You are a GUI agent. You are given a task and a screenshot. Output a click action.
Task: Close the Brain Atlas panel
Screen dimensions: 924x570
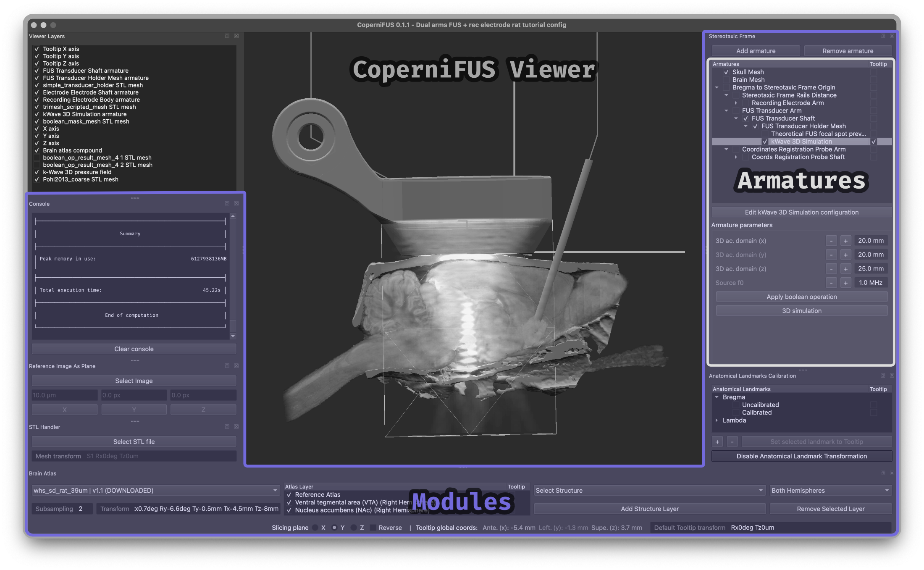892,473
